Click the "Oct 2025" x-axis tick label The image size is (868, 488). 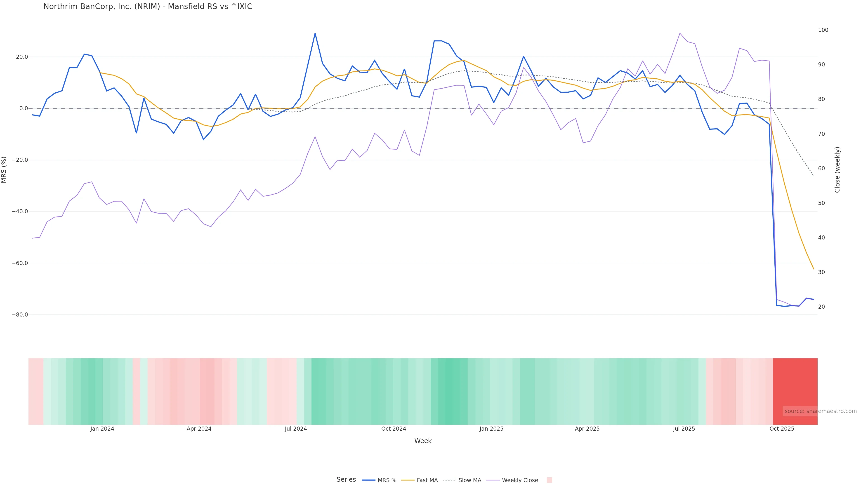(782, 429)
